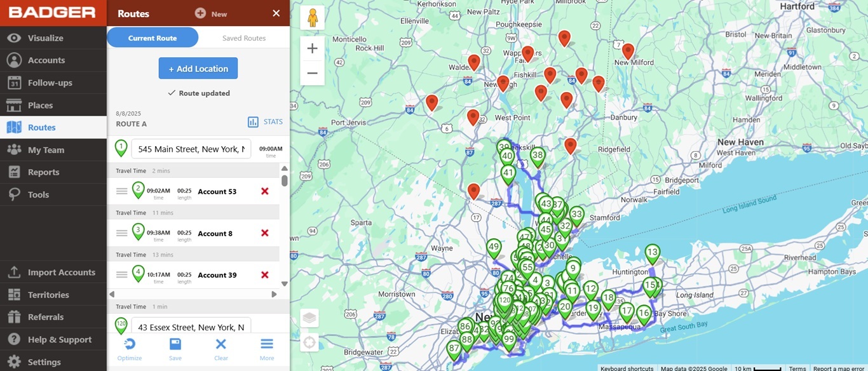Click the start address field 545 Main Street
The height and width of the screenshot is (371, 868).
(x=191, y=149)
